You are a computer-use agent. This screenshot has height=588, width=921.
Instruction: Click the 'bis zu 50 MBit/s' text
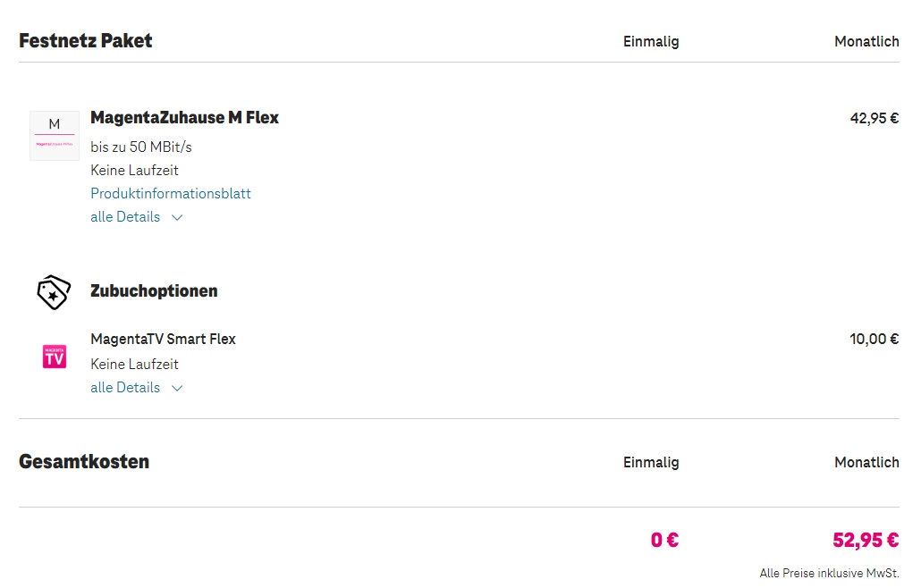click(141, 147)
